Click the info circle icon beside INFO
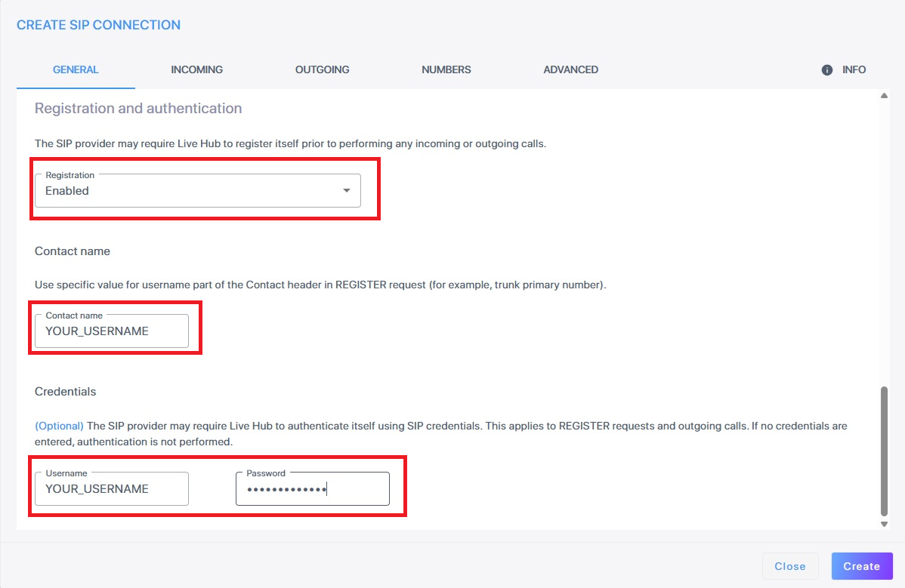Screen dimensions: 905x588 [x=826, y=69]
